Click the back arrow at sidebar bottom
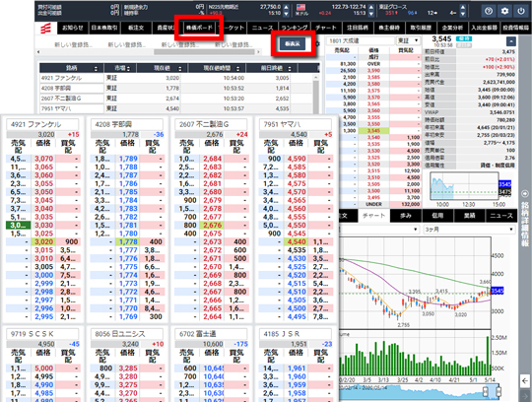Image resolution: width=532 pixels, height=402 pixels. (x=525, y=380)
